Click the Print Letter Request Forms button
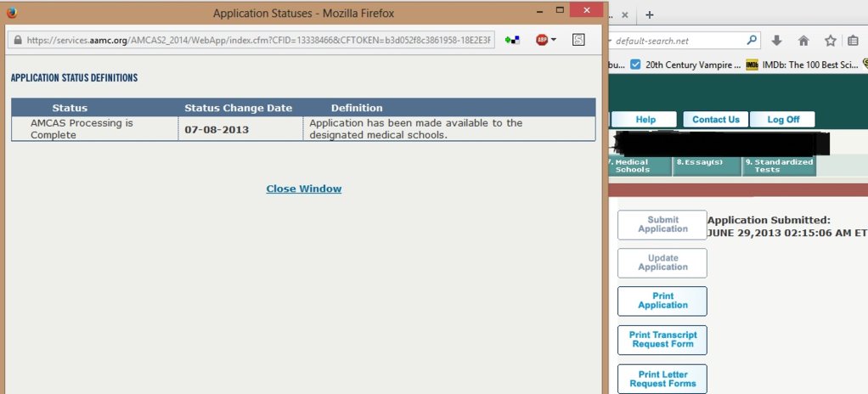 (x=662, y=379)
